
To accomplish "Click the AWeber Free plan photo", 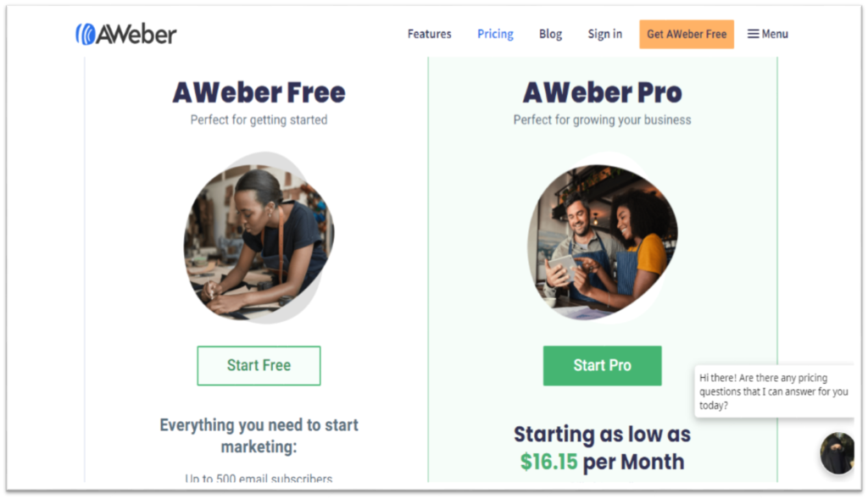I will tap(259, 238).
